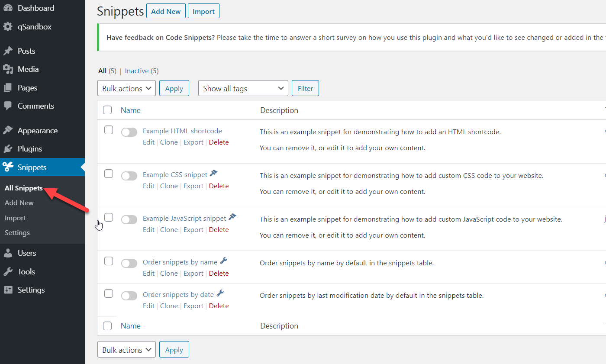Viewport: 606px width, 364px height.
Task: Click the Pages icon in sidebar
Action: click(8, 88)
